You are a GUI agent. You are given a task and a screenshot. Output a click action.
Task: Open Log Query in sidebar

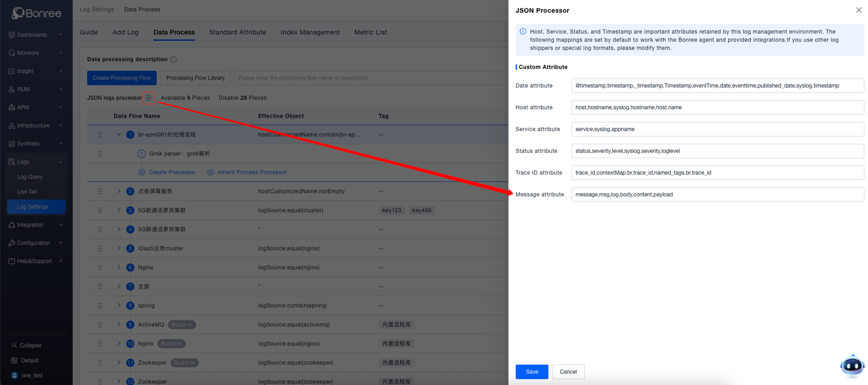pos(30,177)
